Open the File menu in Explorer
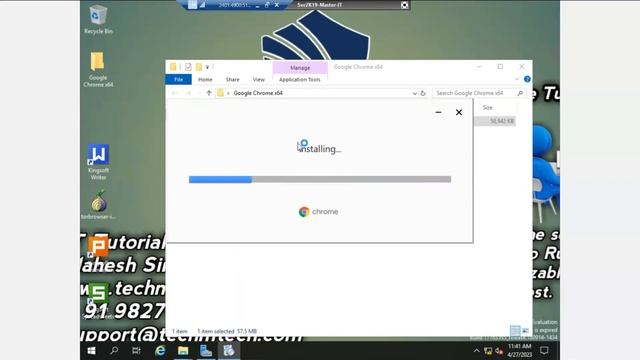 pos(178,80)
